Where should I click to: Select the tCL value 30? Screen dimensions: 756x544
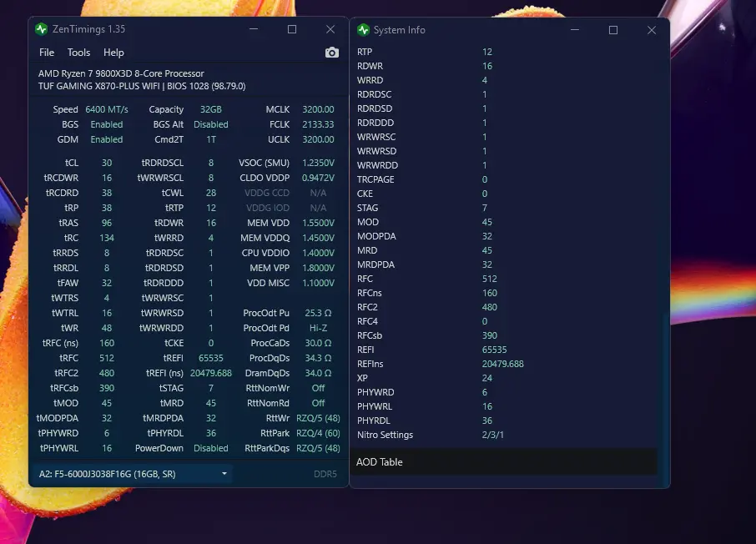[x=107, y=163]
